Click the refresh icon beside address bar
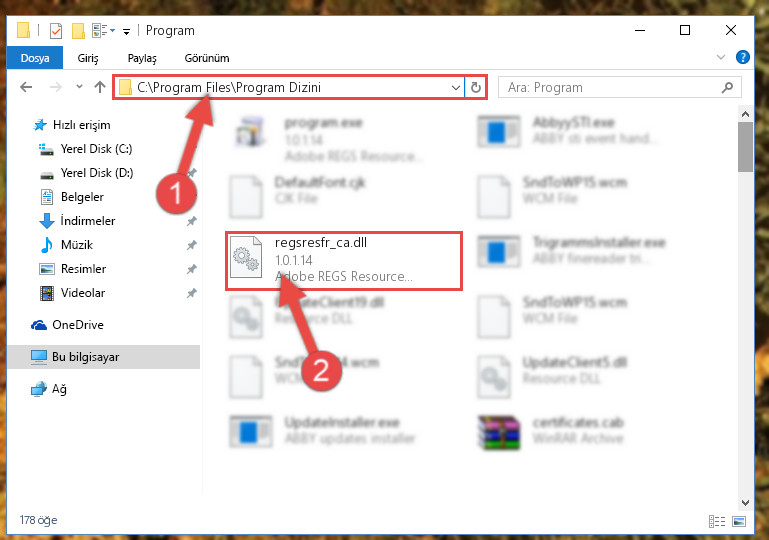 click(475, 88)
